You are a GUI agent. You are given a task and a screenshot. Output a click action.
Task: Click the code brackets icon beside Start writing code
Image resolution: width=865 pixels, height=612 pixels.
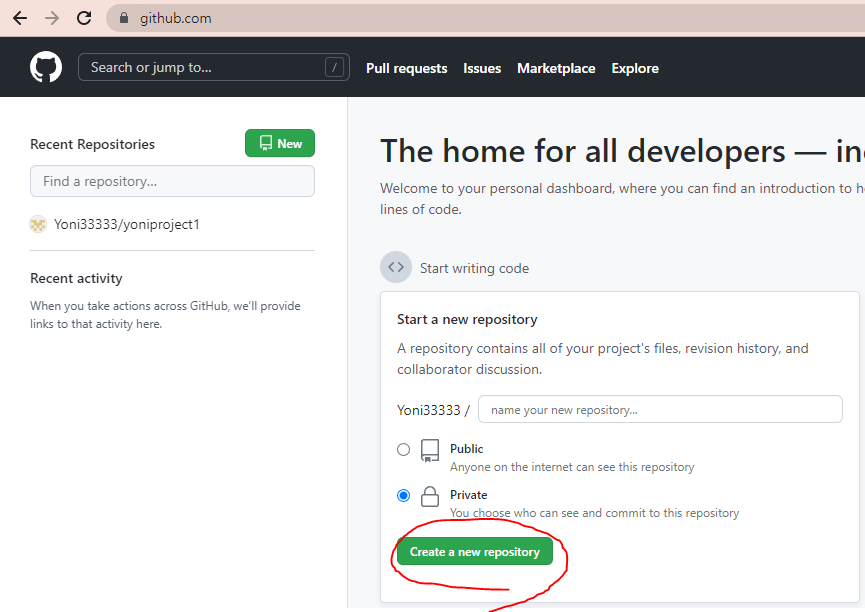pos(396,267)
